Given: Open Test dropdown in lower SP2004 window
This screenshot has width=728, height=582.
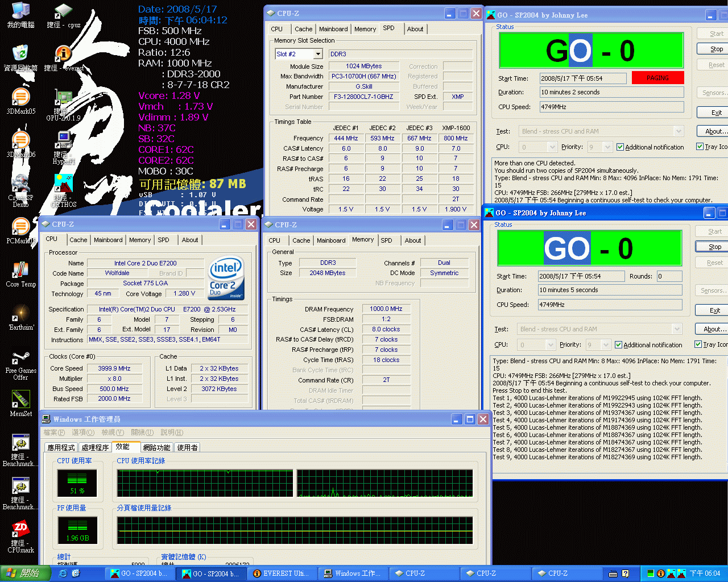Looking at the screenshot, I should tap(676, 329).
